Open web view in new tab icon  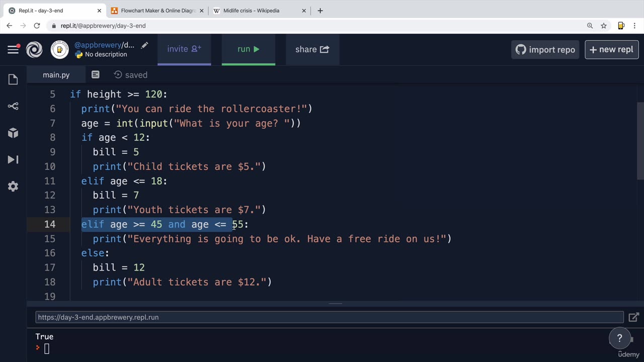tap(633, 317)
